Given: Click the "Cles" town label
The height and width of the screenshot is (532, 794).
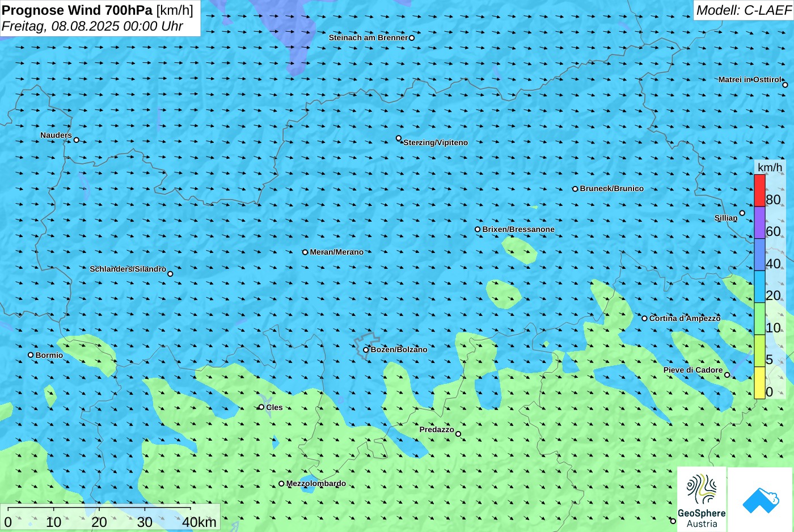Looking at the screenshot, I should [274, 407].
